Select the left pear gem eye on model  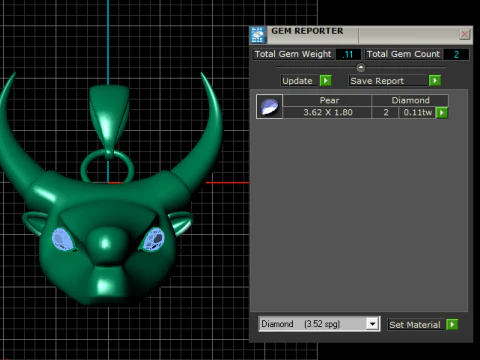click(x=63, y=239)
